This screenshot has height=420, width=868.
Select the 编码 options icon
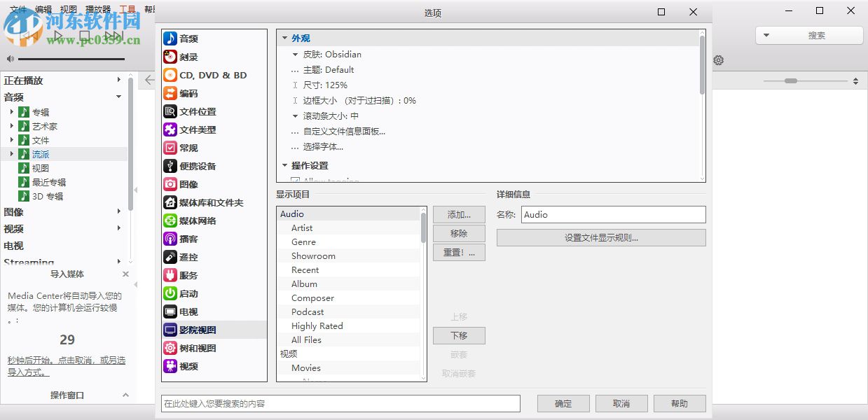pos(170,93)
